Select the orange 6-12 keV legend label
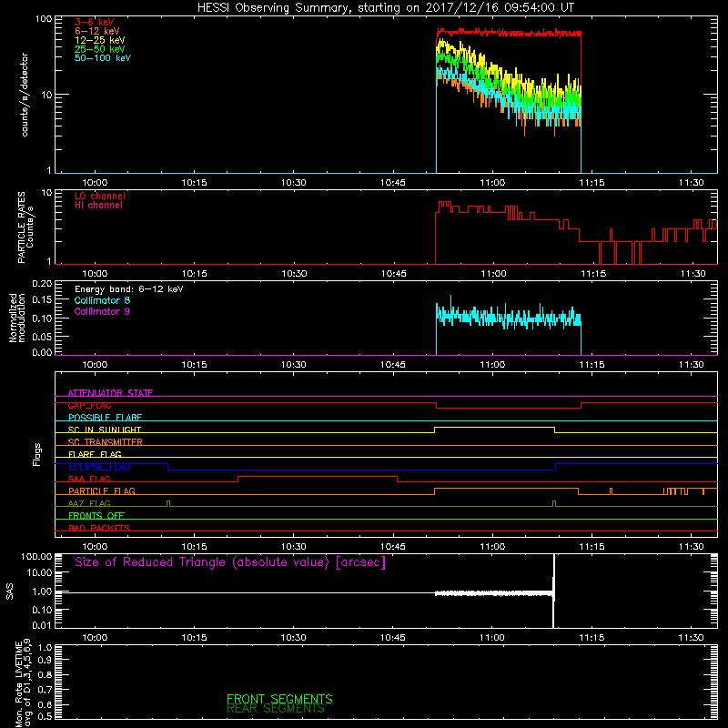 97,31
